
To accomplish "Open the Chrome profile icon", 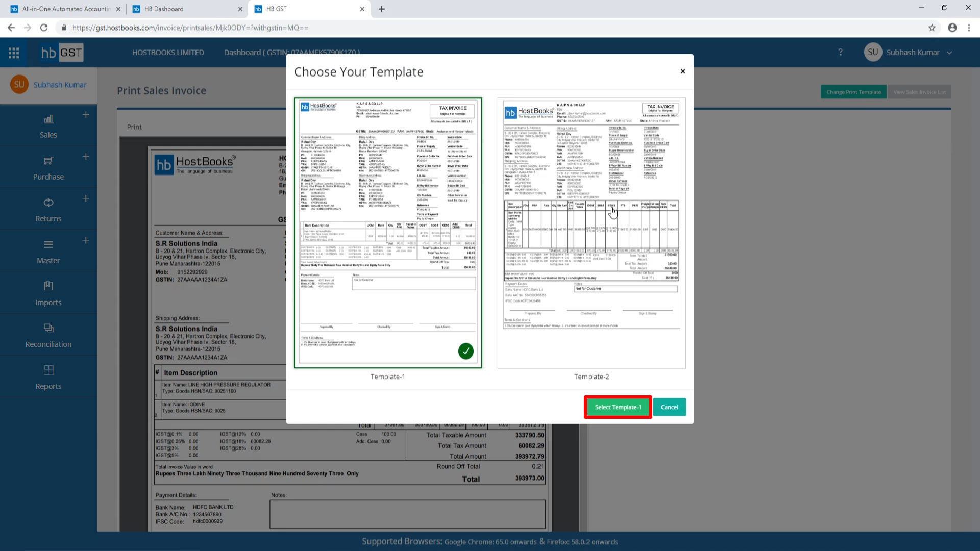I will pos(952,28).
